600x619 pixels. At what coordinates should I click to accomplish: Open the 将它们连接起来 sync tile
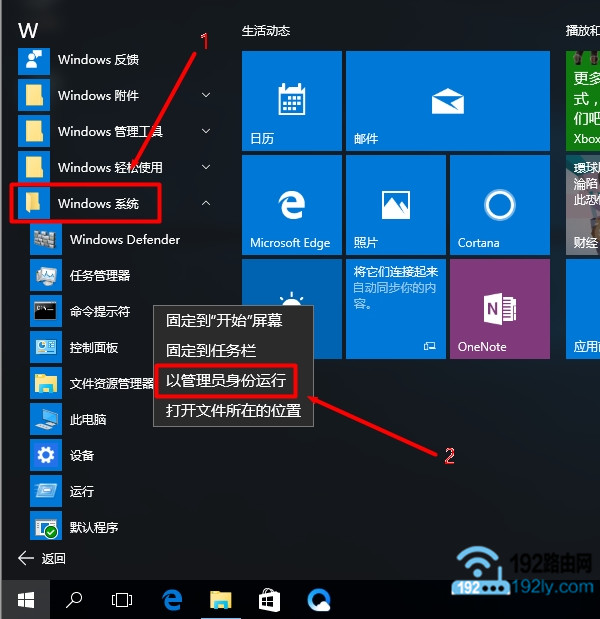tap(396, 309)
